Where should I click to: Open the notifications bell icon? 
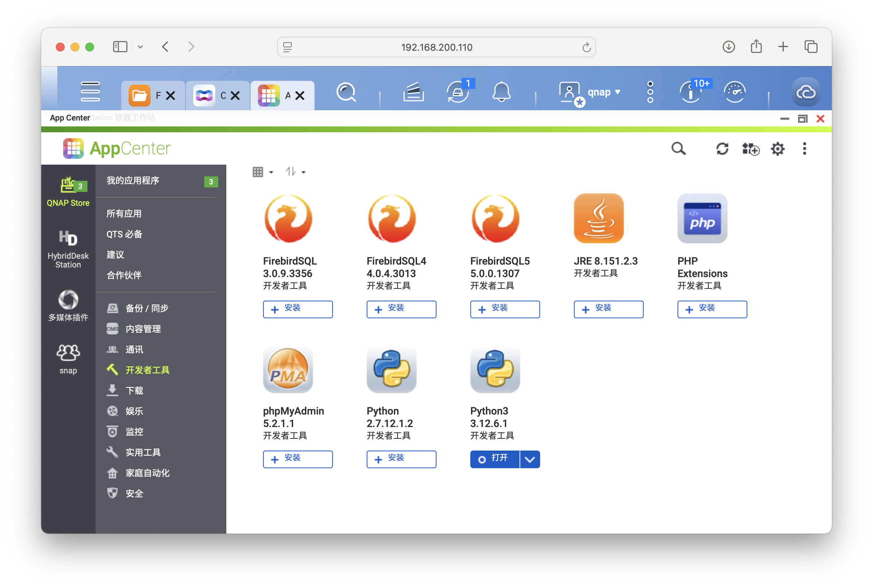pyautogui.click(x=501, y=92)
